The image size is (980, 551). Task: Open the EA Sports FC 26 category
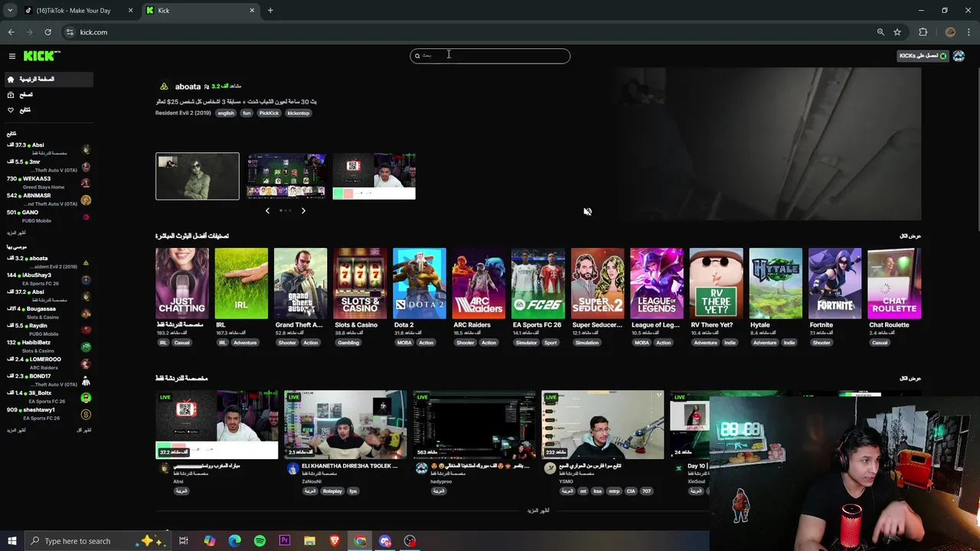tap(538, 283)
